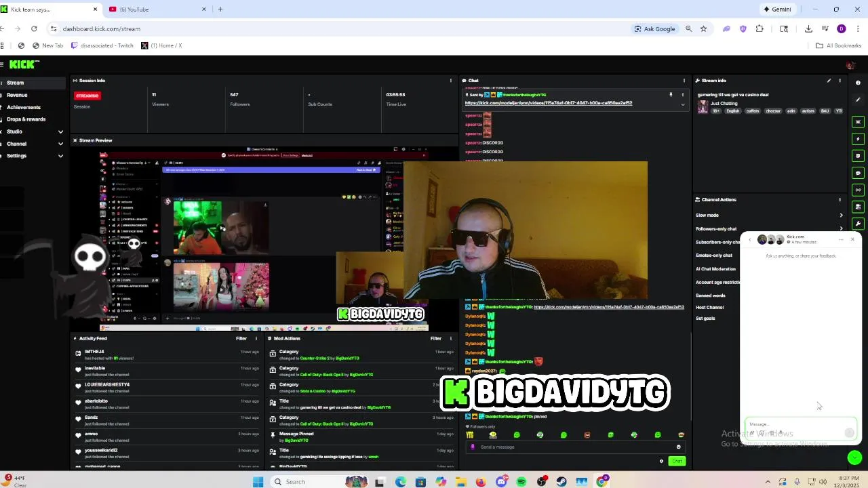Screen dimensions: 868x488
Task: Open Banned words action
Action: click(711, 296)
